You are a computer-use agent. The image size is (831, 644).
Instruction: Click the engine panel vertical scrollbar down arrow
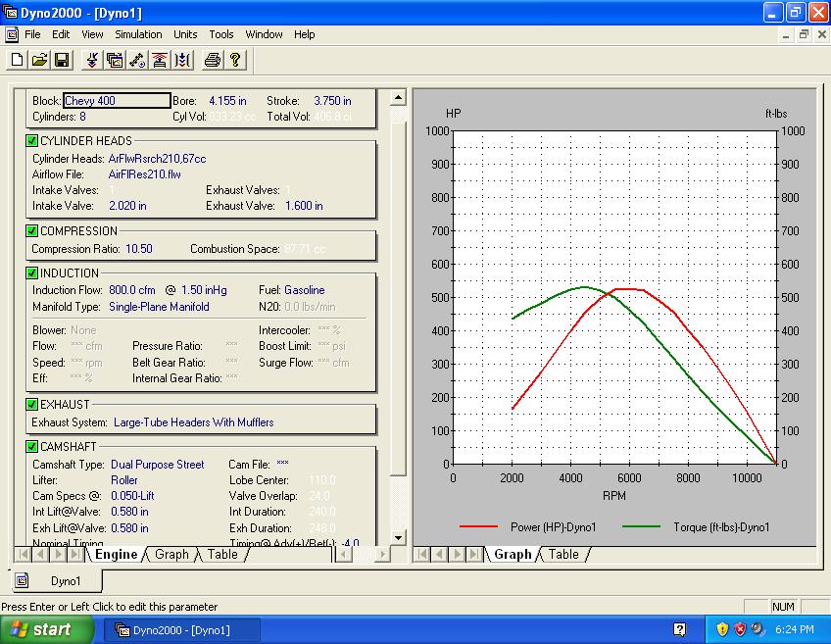point(398,537)
